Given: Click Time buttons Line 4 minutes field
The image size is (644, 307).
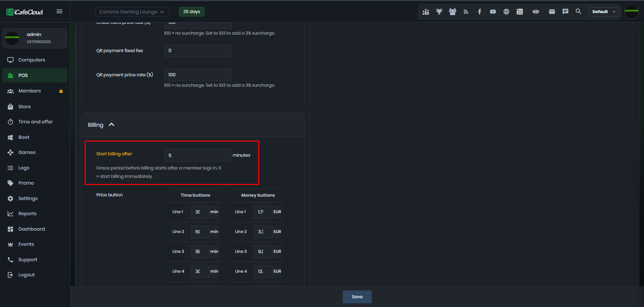Looking at the screenshot, I should (x=200, y=271).
